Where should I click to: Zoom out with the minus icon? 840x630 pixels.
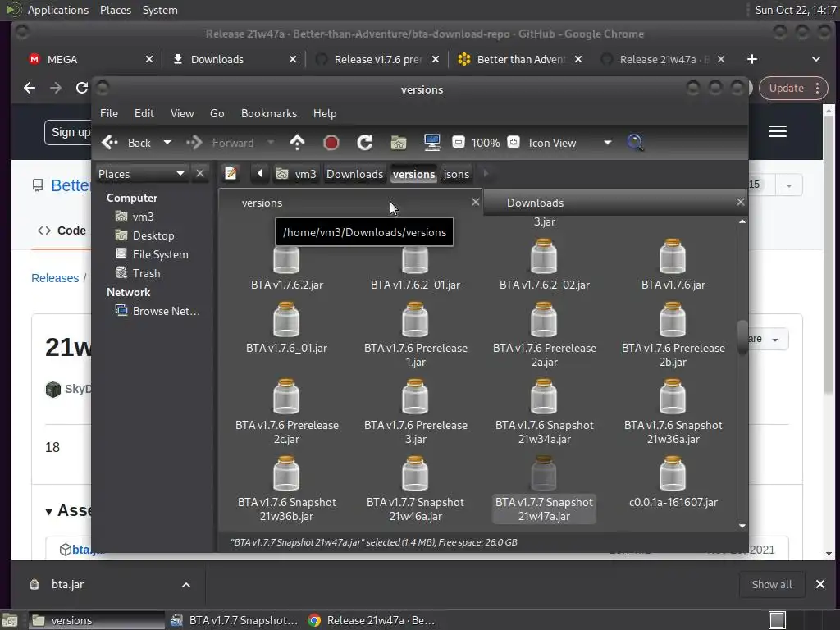(x=459, y=142)
